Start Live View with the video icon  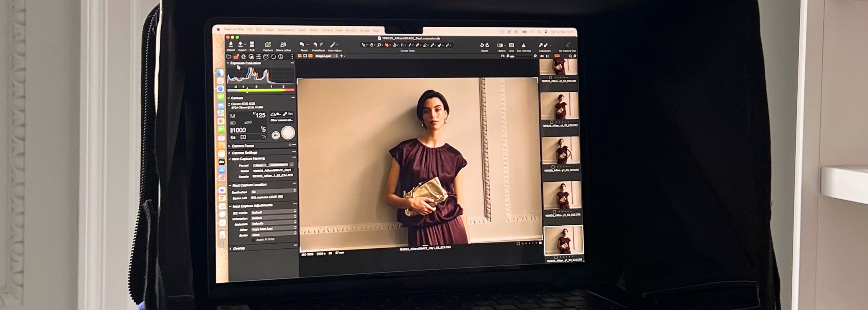[x=276, y=135]
